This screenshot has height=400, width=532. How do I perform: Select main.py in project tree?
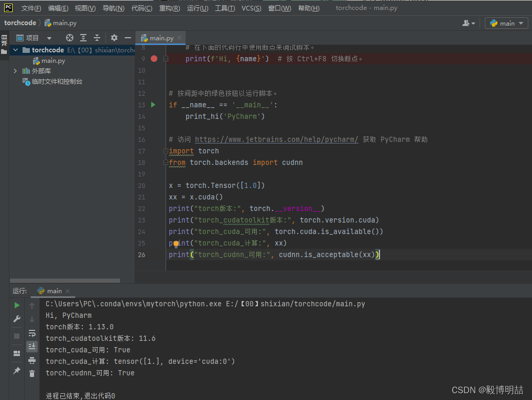[49, 61]
